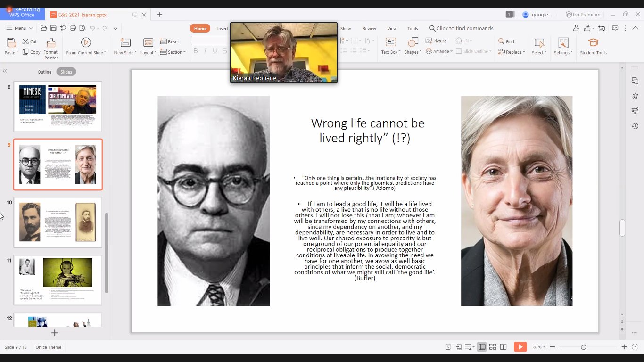The height and width of the screenshot is (362, 644).
Task: Switch to the Home ribbon tab
Action: 200,28
